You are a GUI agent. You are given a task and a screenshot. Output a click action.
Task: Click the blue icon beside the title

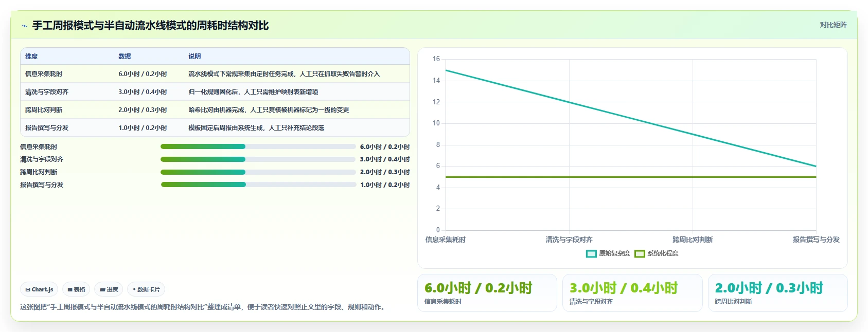24,26
